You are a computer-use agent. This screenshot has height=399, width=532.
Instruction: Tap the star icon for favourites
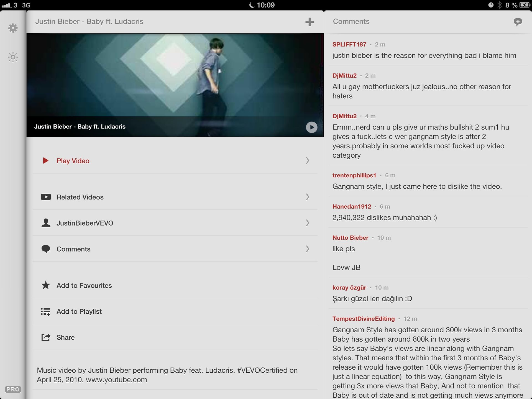click(x=46, y=285)
